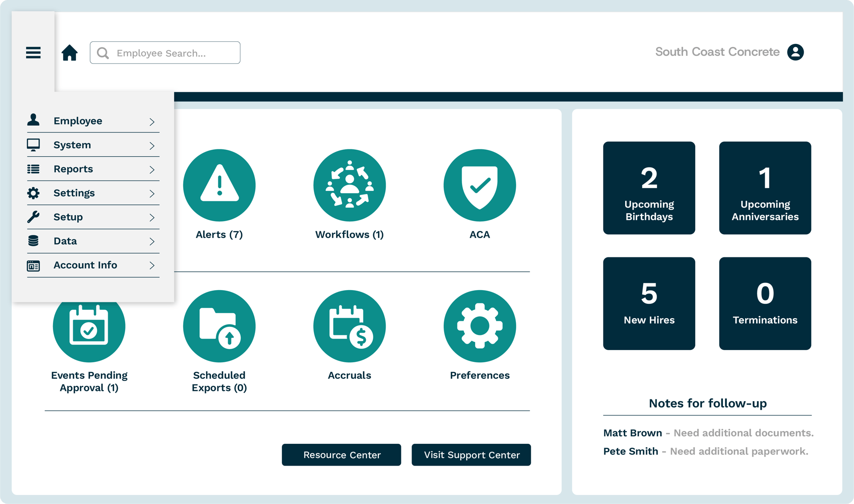
Task: Expand the Settings menu chevron
Action: pyautogui.click(x=152, y=193)
